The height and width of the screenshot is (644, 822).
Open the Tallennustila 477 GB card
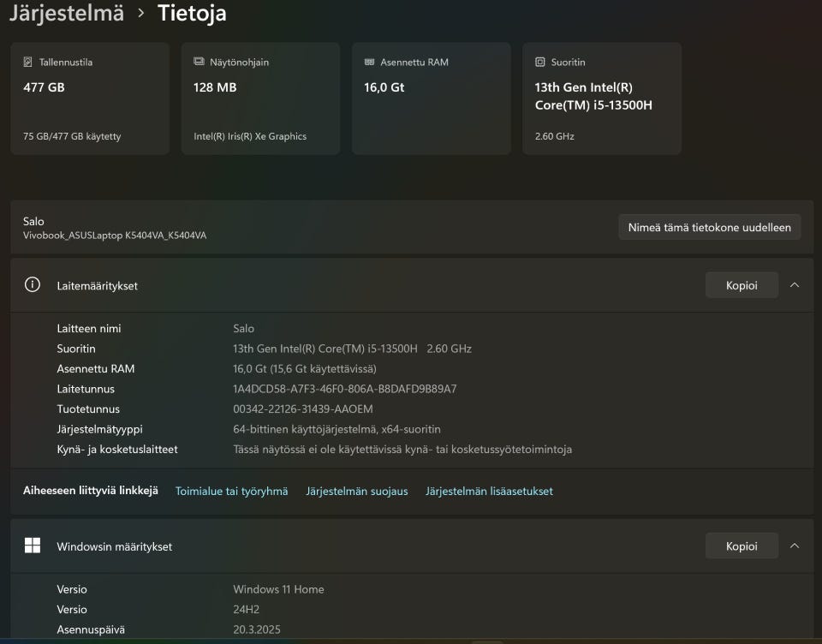point(90,98)
